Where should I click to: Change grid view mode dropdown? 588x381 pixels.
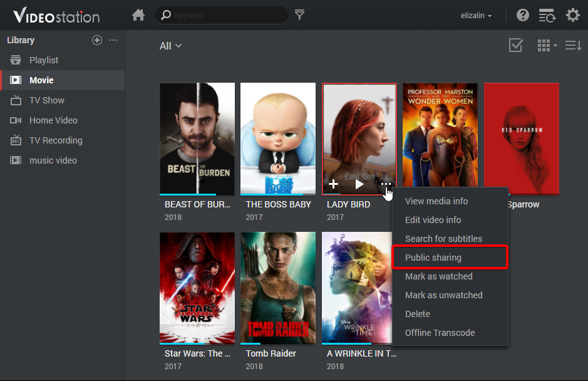(547, 45)
